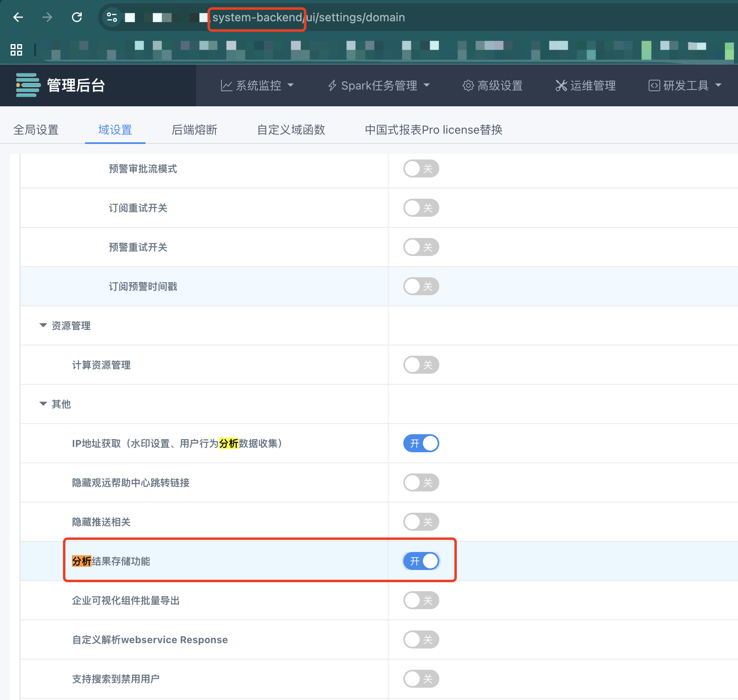Turn on the 预警审批流模式 switch
Viewport: 738px width, 700px height.
tap(421, 168)
